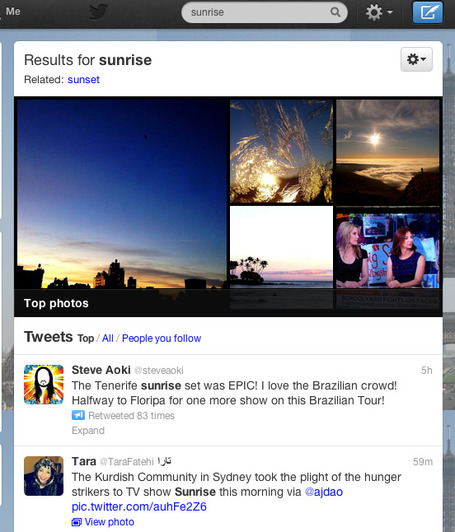Viewport: 455px width, 532px height.
Task: Click the 5h timestamp
Action: coord(426,370)
